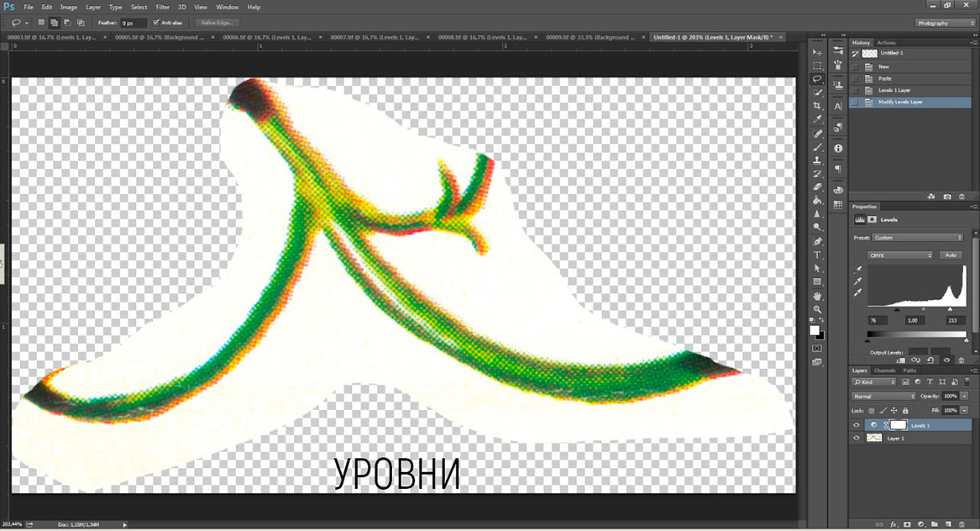Select the Pen tool
Screen dimensions: 980x531
[817, 241]
